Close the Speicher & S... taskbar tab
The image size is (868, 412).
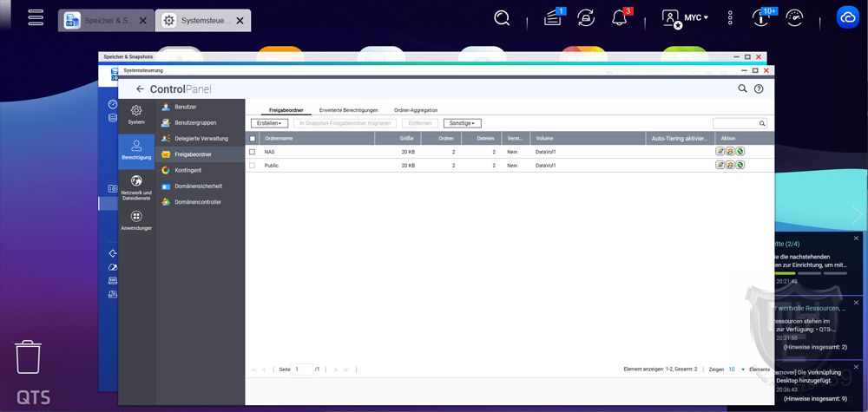[143, 21]
